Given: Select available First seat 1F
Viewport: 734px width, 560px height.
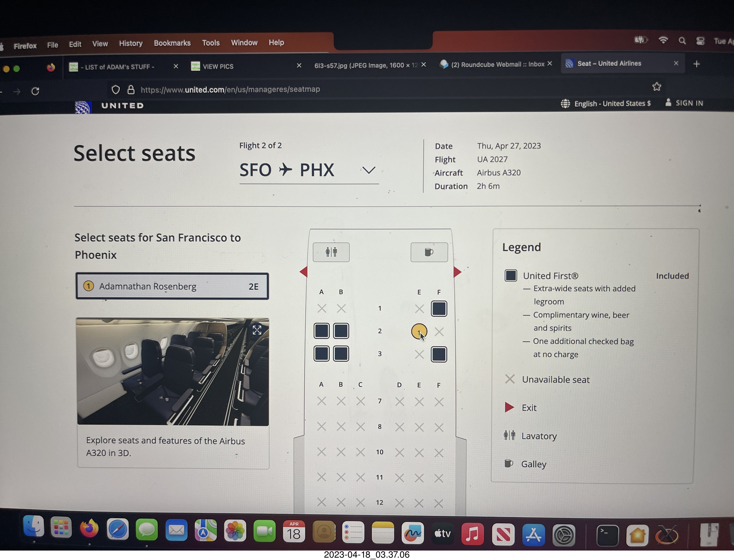Looking at the screenshot, I should 439,309.
